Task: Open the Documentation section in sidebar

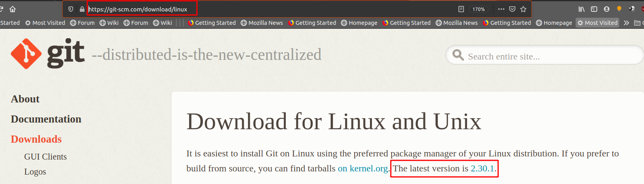Action: 46,119
